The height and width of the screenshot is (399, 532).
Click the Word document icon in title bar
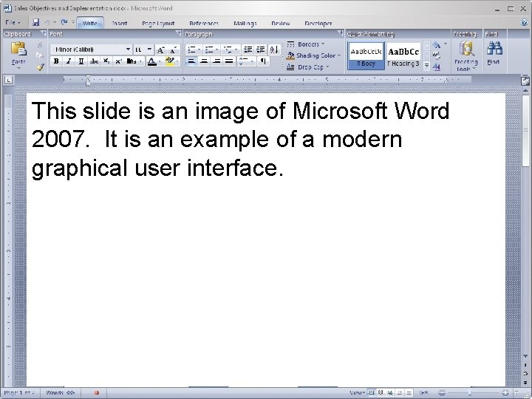[7, 8]
